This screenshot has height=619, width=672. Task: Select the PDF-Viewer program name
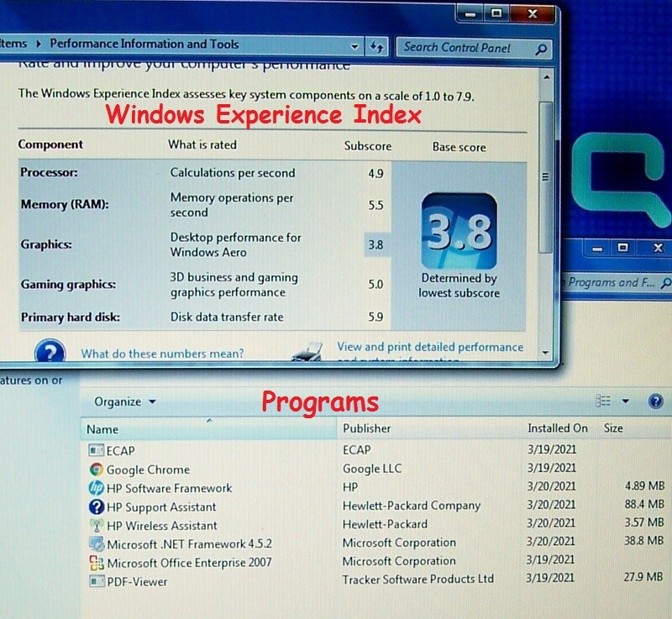click(x=137, y=582)
